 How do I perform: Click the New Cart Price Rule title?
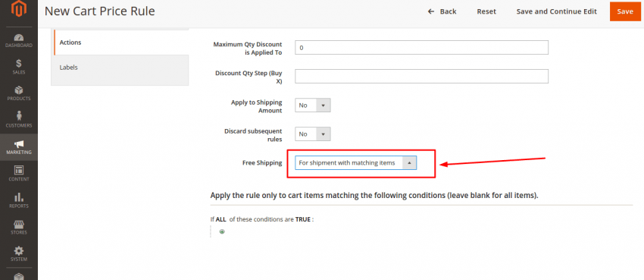coord(99,11)
